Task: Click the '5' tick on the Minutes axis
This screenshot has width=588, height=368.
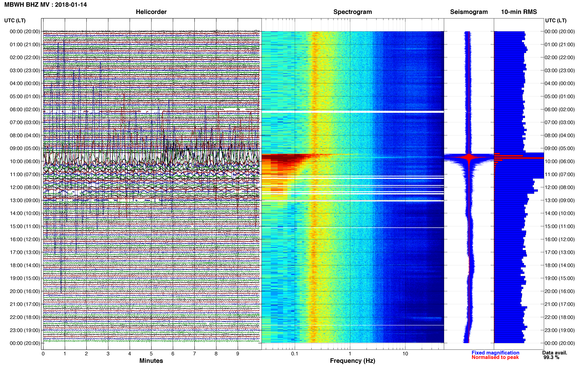Action: [x=151, y=354]
